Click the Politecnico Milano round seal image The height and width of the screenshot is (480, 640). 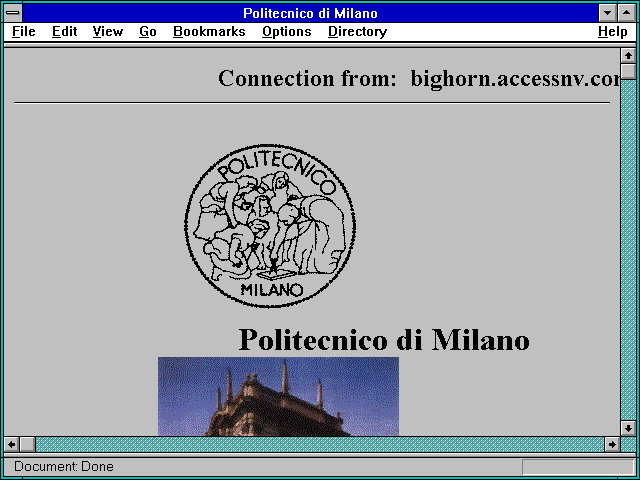[270, 225]
